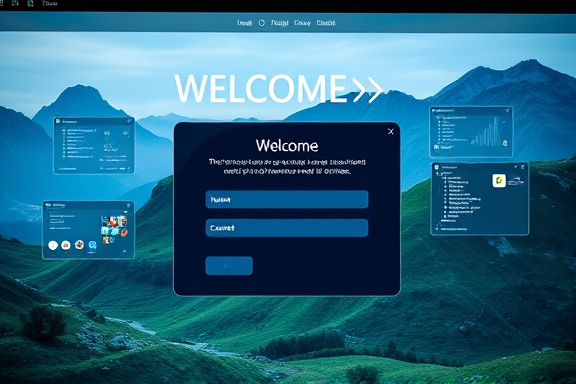Image resolution: width=576 pixels, height=384 pixels.
Task: Click the upper input field in Welcome dialog
Action: pyautogui.click(x=287, y=200)
